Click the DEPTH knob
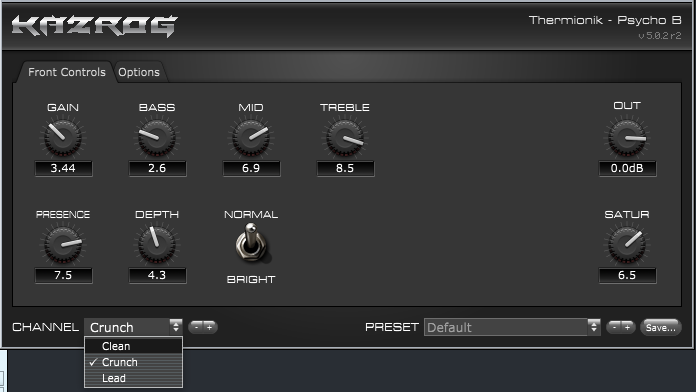The width and height of the screenshot is (696, 392). pos(157,244)
